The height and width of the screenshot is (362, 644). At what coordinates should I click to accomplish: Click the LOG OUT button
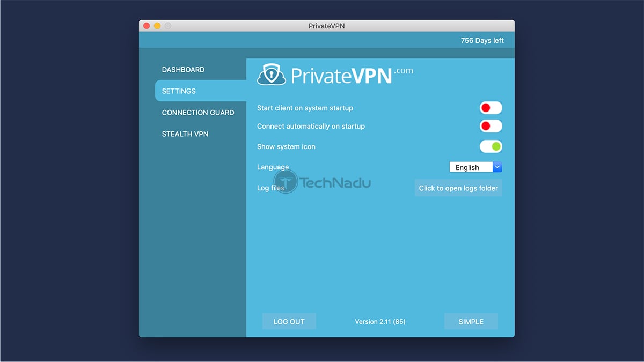[289, 321]
